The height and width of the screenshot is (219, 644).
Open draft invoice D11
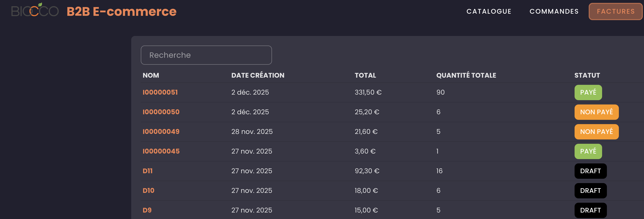click(x=147, y=171)
